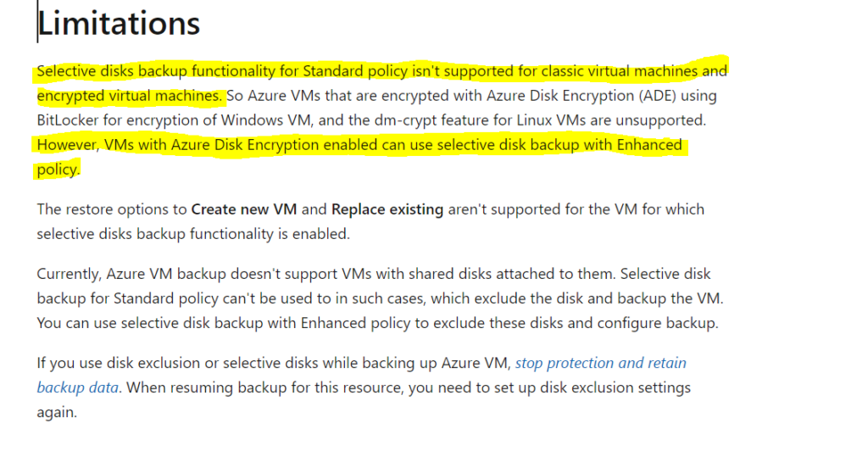Click the highlighted word "policy." ending the highlight

[58, 170]
